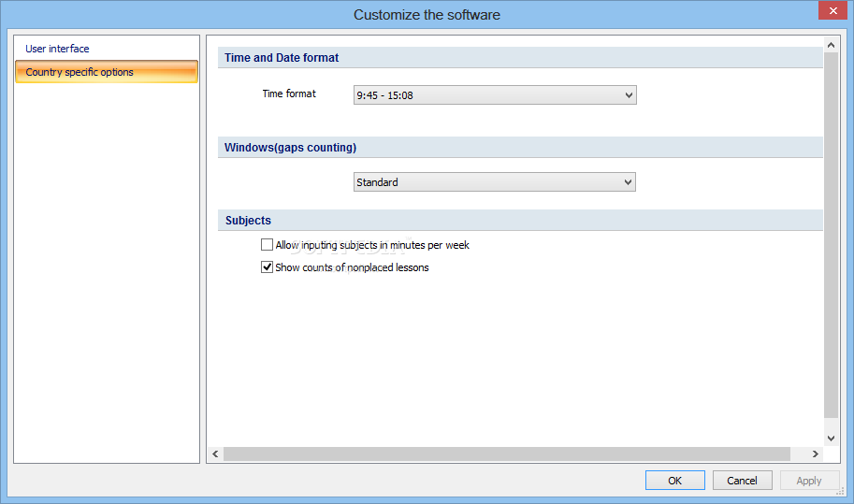Click the horizontal scrollbar right arrow
This screenshot has width=854, height=504.
pos(815,454)
